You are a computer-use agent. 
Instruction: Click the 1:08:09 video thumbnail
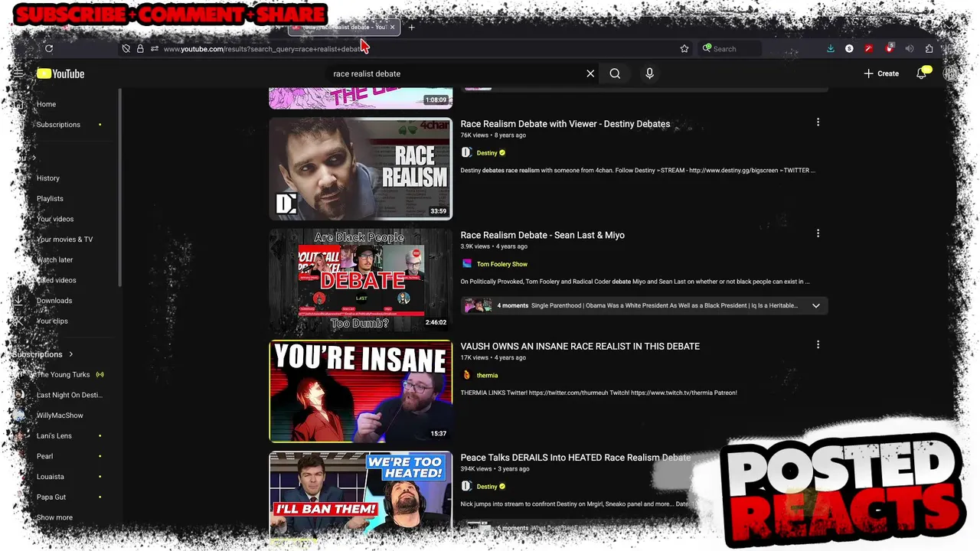pyautogui.click(x=361, y=98)
